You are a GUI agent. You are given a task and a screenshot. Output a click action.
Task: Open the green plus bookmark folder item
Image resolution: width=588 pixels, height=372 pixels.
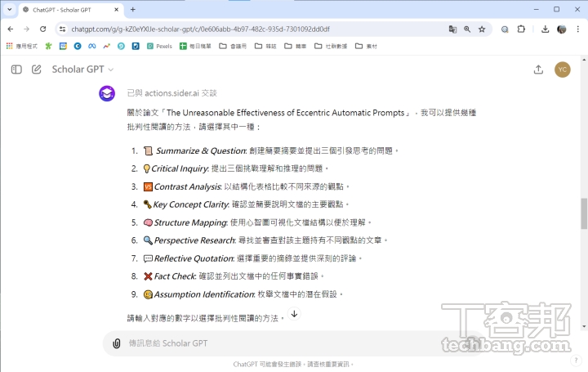pyautogui.click(x=195, y=46)
